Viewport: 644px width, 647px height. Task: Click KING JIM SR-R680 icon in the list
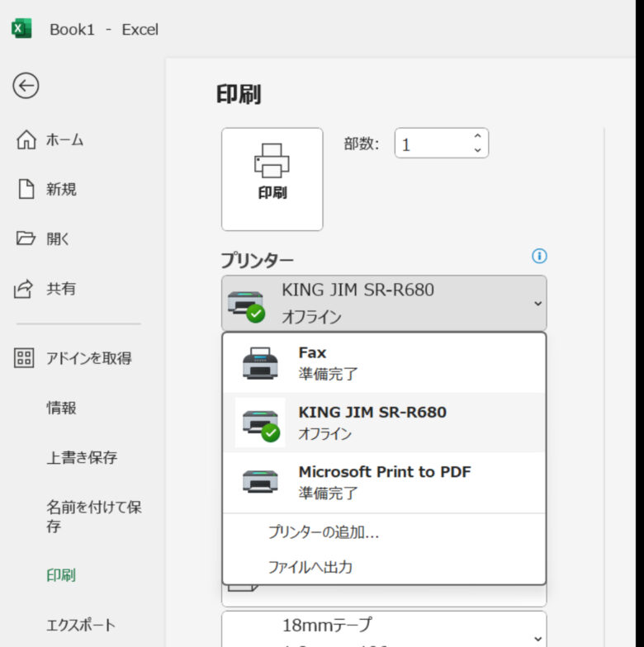point(261,423)
